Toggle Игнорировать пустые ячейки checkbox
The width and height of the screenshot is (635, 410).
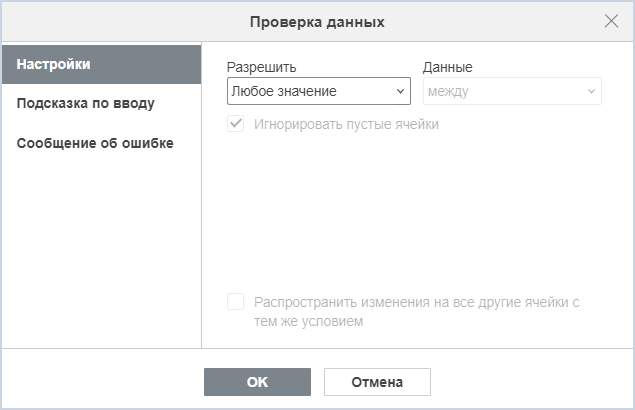235,124
